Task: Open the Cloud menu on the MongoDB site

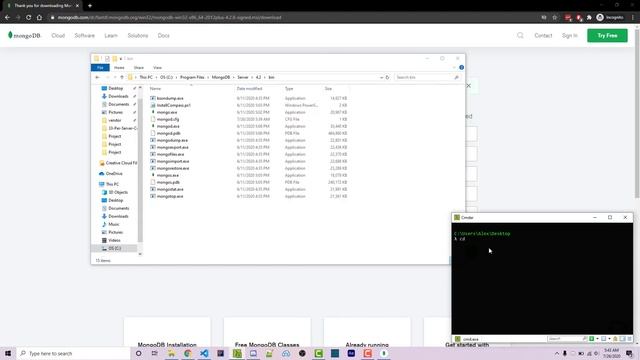Action: [x=58, y=36]
